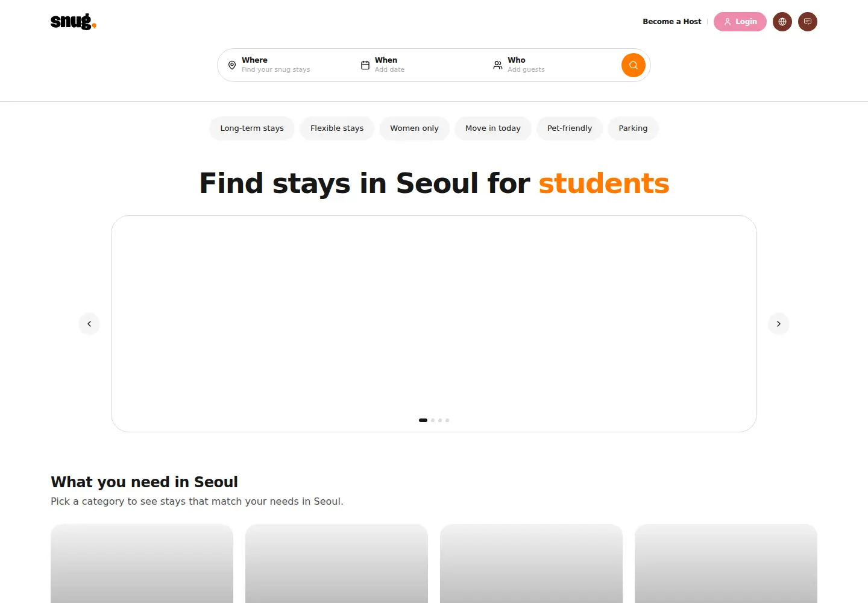Screen dimensions: 868x603
Task: Open the chat messages icon
Action: coord(808,22)
